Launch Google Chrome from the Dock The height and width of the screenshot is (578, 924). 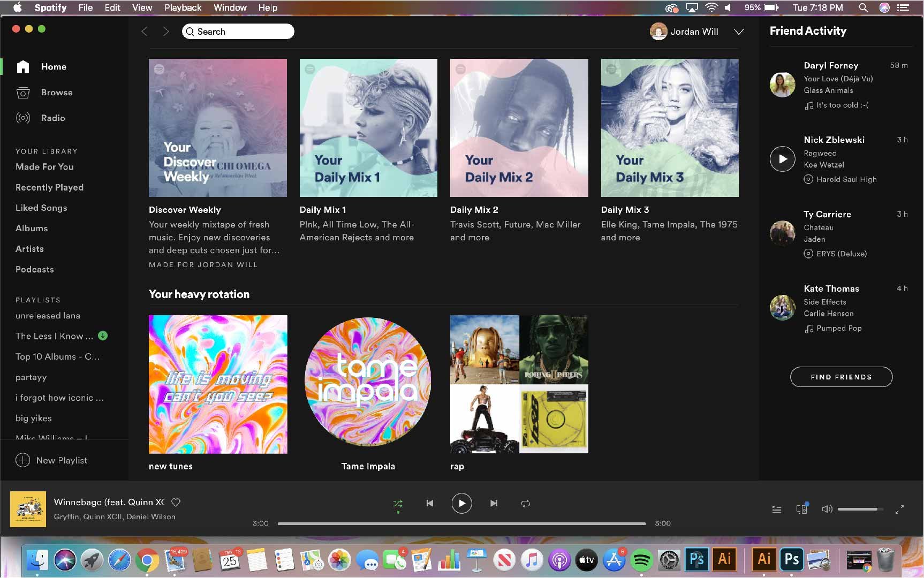pos(147,560)
